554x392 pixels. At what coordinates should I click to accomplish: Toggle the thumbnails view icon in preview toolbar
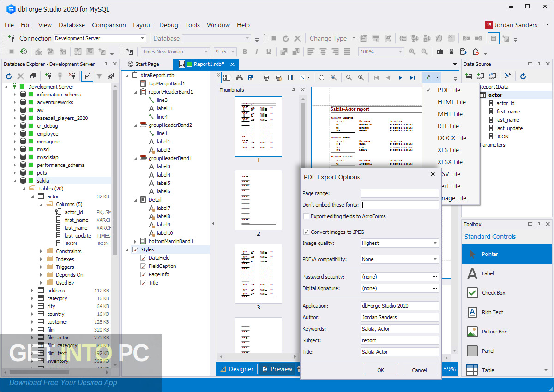227,77
